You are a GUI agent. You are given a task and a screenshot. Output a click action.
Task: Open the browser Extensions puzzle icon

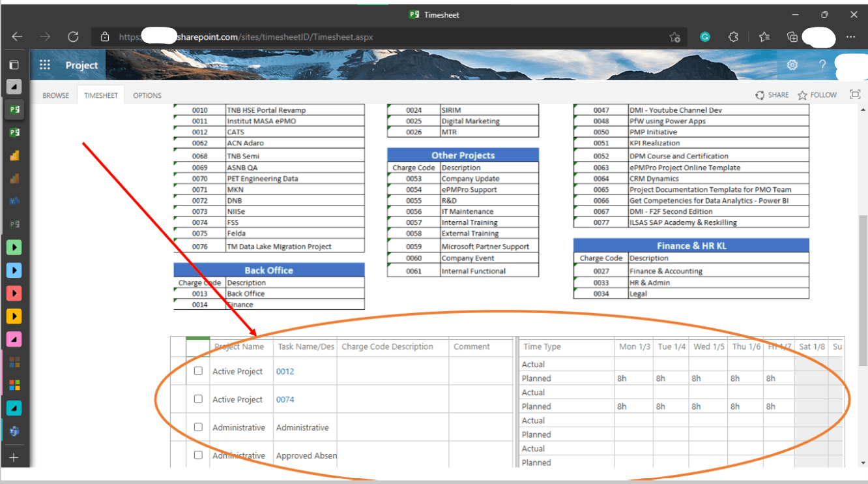tap(734, 37)
